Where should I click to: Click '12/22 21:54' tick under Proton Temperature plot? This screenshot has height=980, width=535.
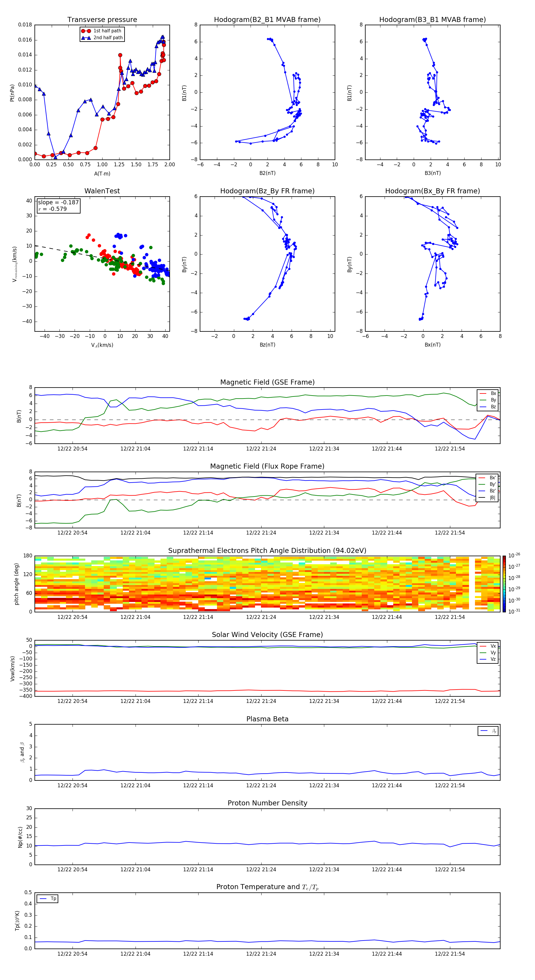450,954
